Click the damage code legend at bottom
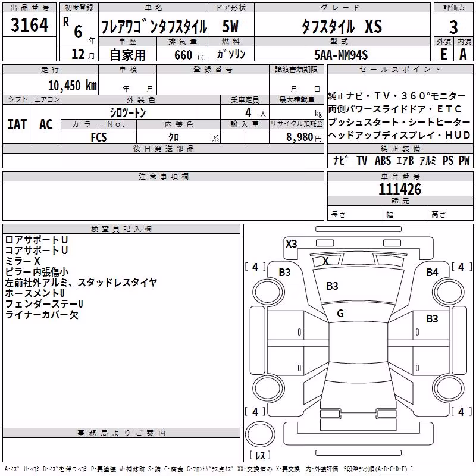Screen dimensions: 476x476 (x=209, y=469)
